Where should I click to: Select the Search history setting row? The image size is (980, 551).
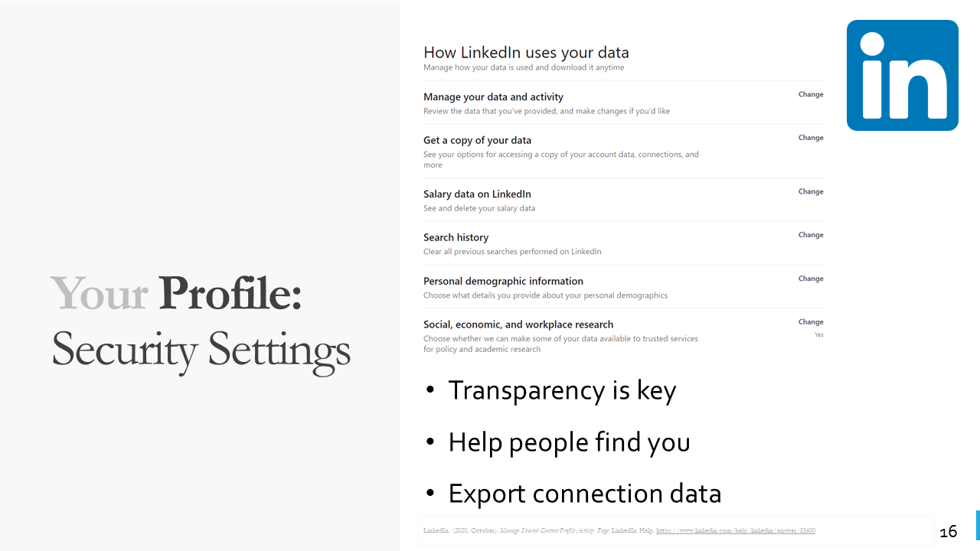coord(623,244)
